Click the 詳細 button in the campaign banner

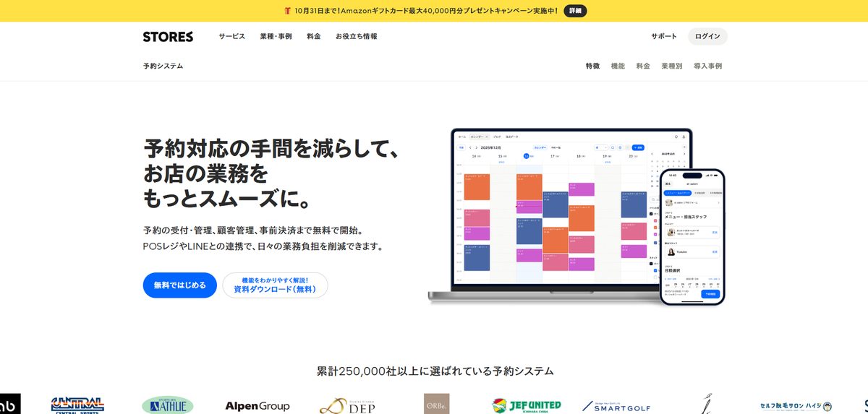click(575, 11)
